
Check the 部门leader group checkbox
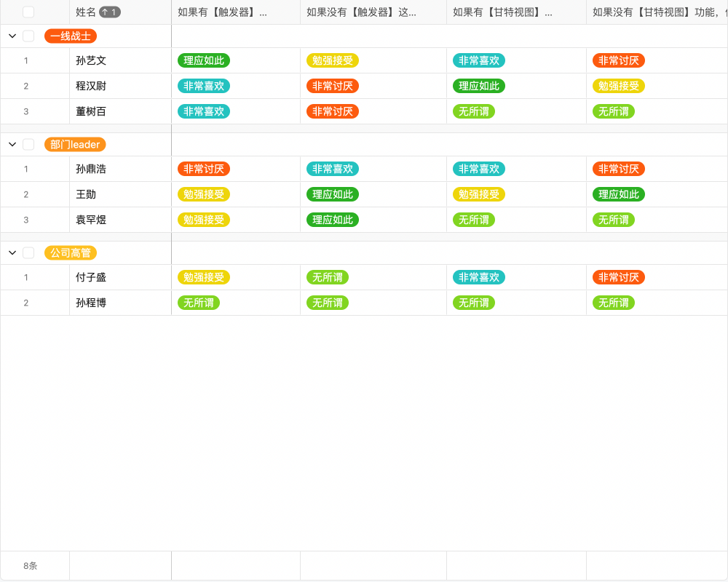tap(28, 145)
